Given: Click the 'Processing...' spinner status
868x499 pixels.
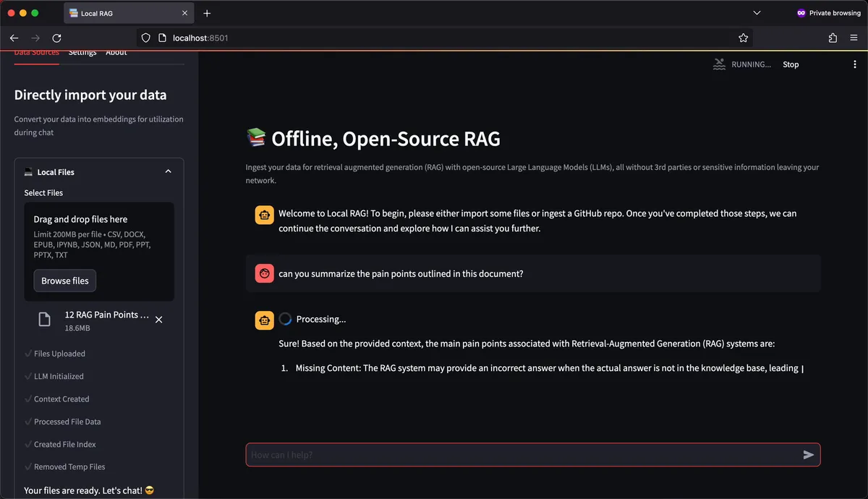Looking at the screenshot, I should [x=313, y=319].
